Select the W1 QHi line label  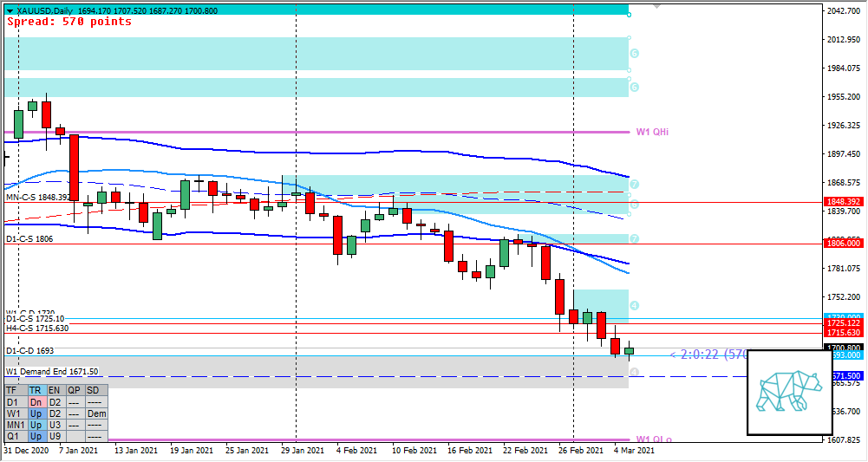pyautogui.click(x=652, y=132)
